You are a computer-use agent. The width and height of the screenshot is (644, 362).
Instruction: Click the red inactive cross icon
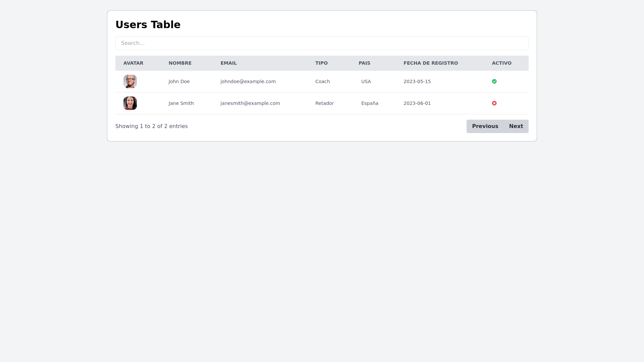pos(494,103)
